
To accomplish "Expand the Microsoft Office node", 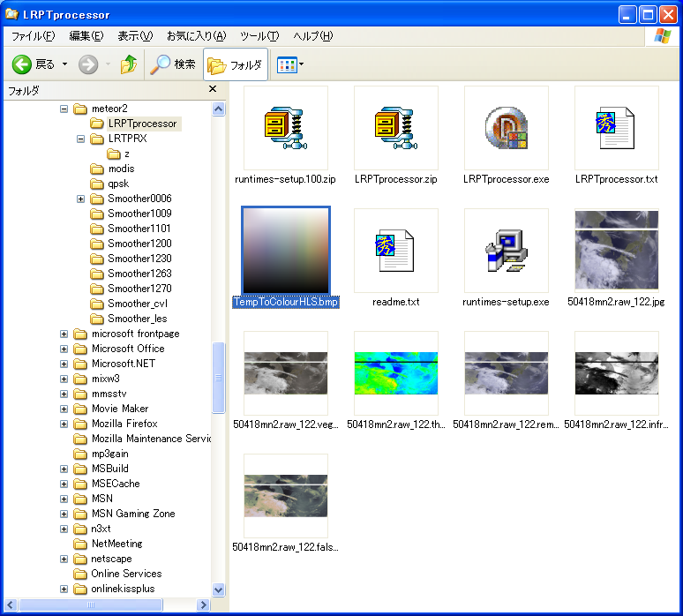I will (64, 349).
